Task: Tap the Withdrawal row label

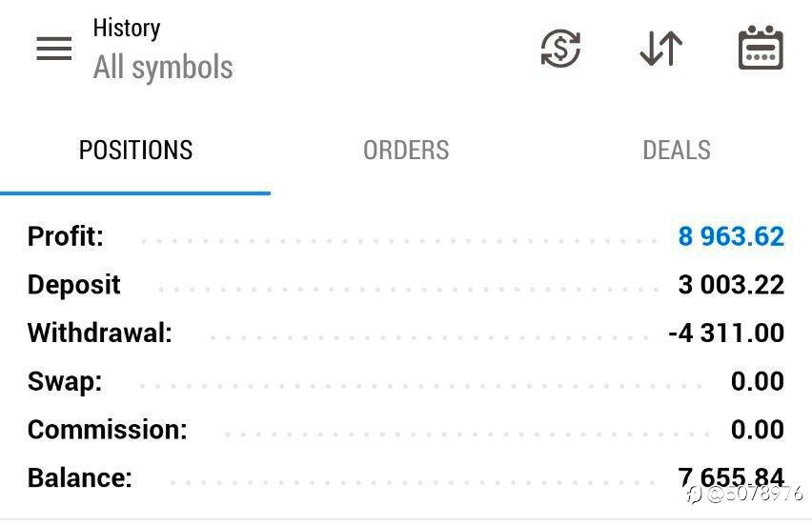Action: (100, 333)
